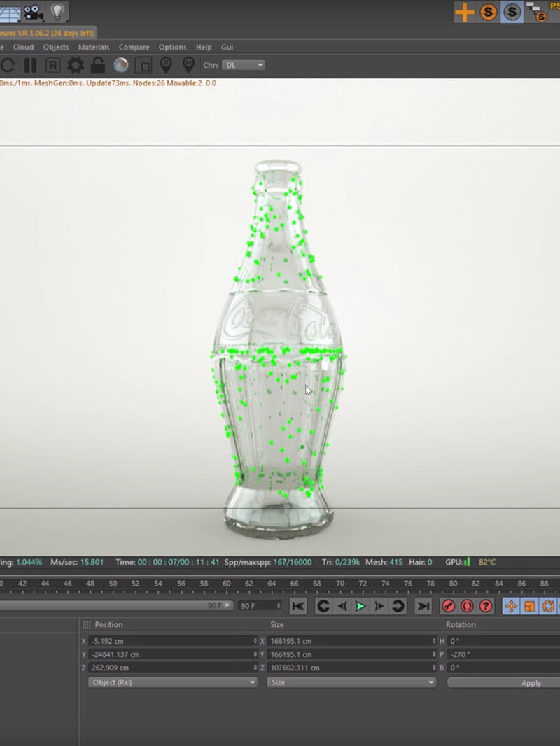Go to previous key with curved arrow

click(323, 606)
